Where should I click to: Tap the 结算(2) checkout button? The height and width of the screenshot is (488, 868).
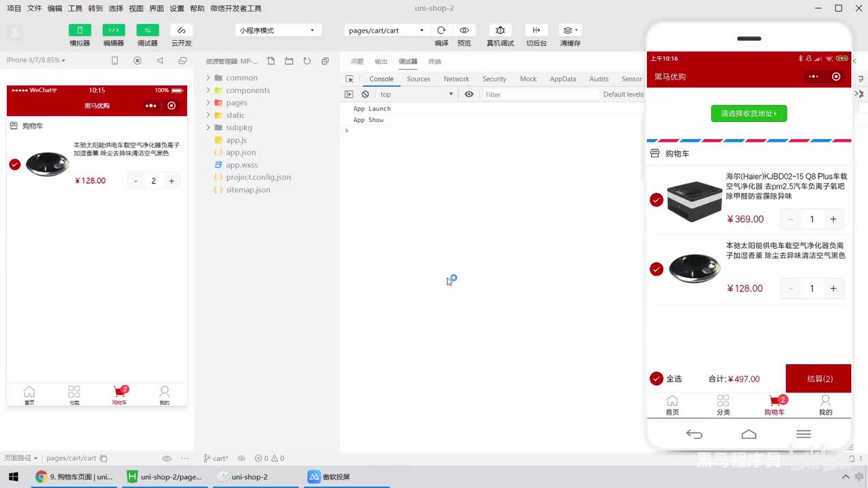(818, 379)
